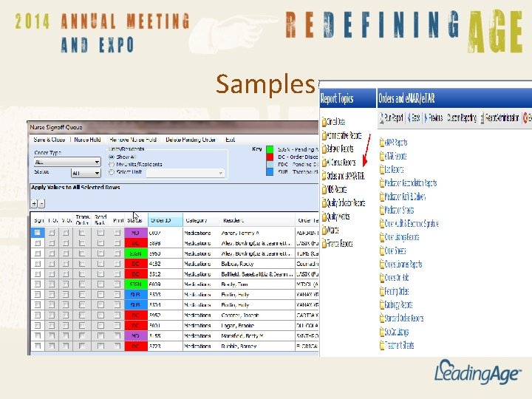Image resolution: width=532 pixels, height=399 pixels.
Task: Open the Clinical Data folder icon
Action: click(x=324, y=122)
